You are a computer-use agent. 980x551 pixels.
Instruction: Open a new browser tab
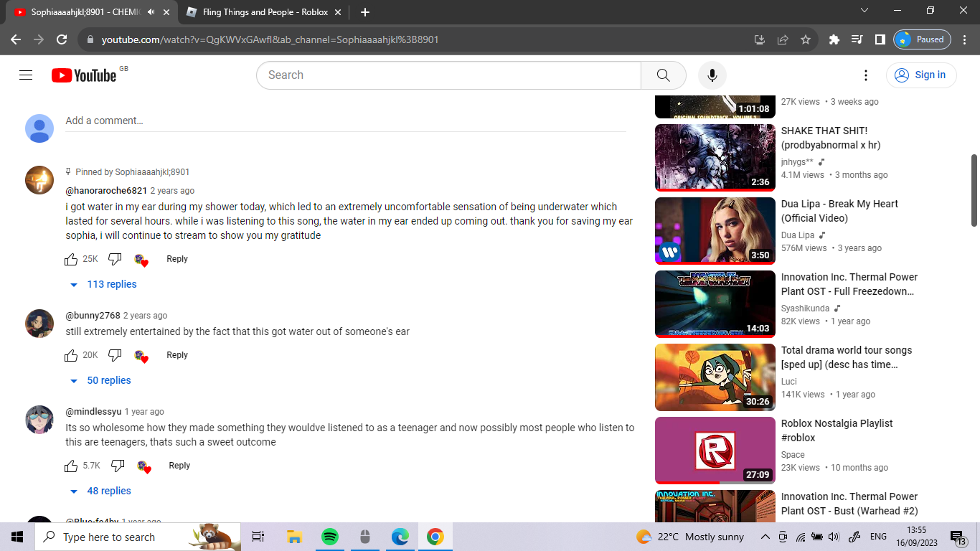364,12
